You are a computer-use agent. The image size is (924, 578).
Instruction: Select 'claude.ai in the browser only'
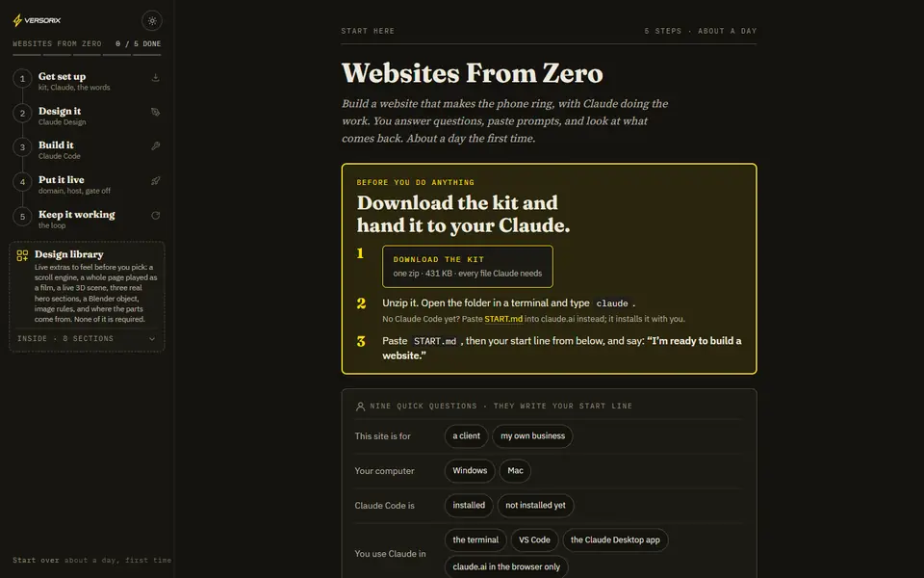506,566
